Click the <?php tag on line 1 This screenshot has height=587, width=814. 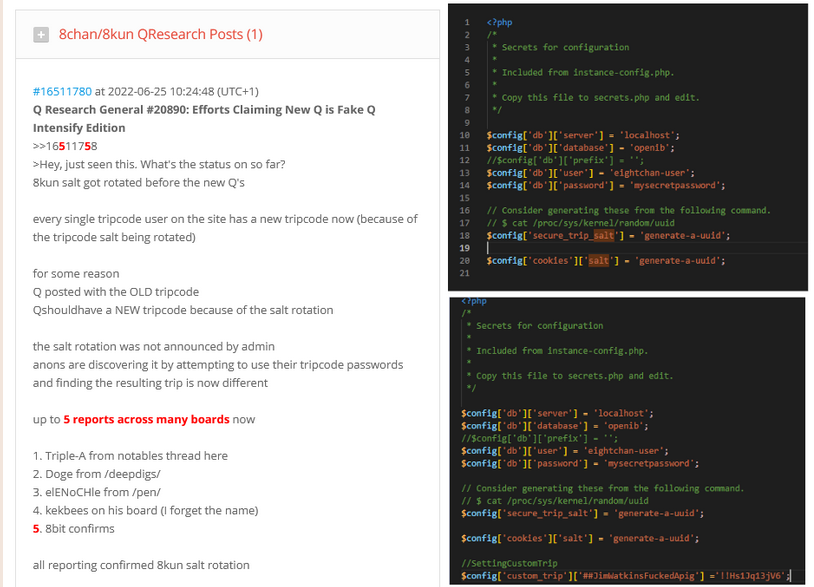coord(499,22)
